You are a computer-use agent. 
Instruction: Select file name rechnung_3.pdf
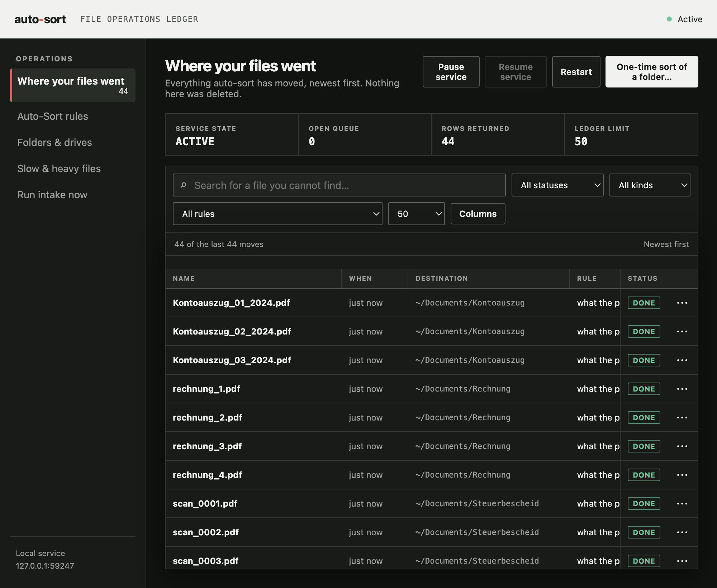207,446
